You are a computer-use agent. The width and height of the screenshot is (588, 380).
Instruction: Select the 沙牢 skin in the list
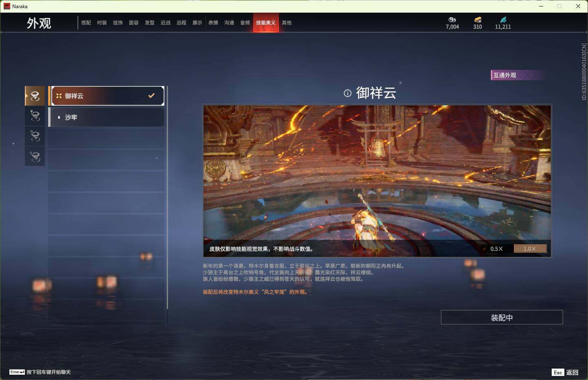[x=106, y=117]
